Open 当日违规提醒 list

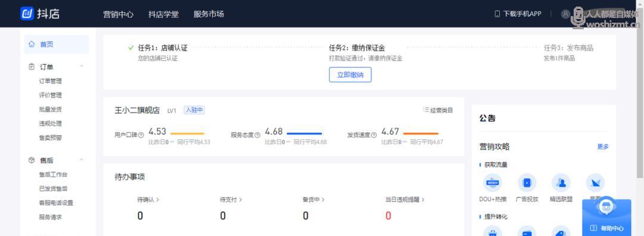405,200
